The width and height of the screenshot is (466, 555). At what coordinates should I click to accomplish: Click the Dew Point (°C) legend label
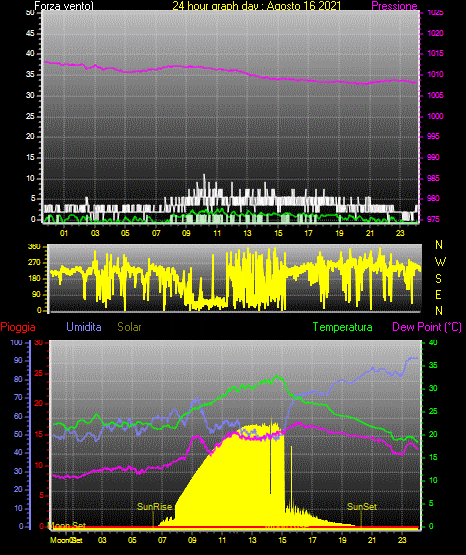427,327
